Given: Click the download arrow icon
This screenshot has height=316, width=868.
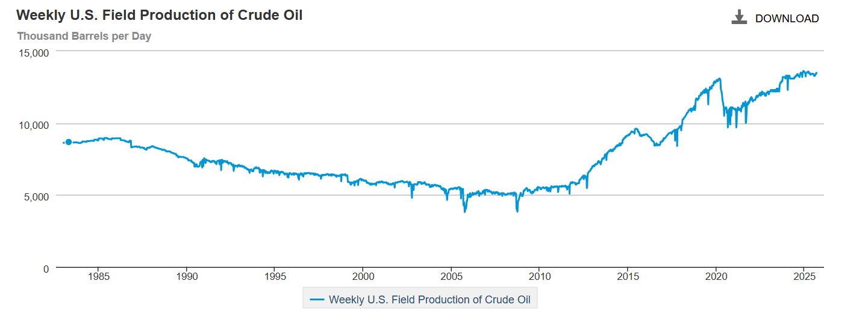Looking at the screenshot, I should 739,17.
